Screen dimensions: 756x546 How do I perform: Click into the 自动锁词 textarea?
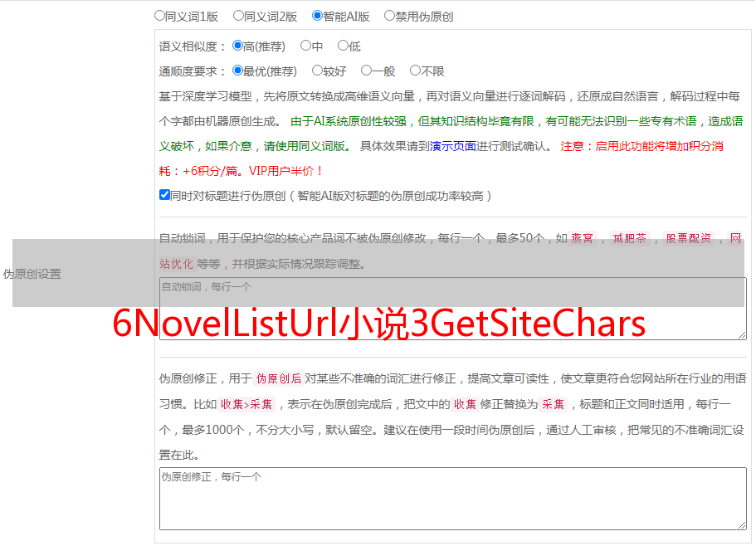(x=453, y=309)
